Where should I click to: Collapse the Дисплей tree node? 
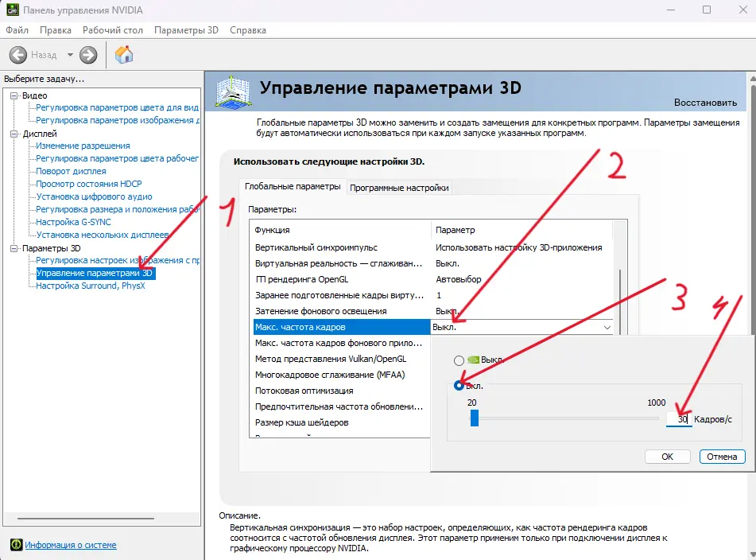(14, 134)
